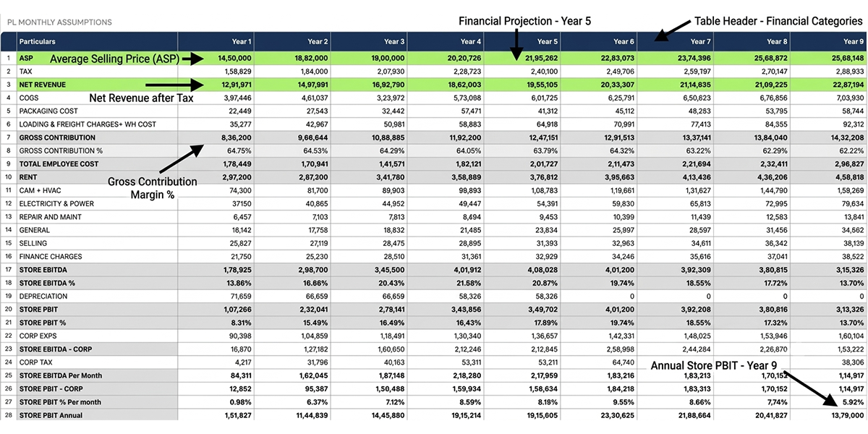868x434 pixels.
Task: Select the FINANCE CHARGES row label
Action: 51,257
